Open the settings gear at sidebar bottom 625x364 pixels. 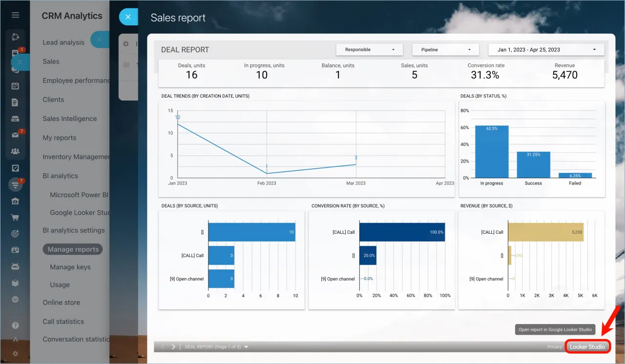coord(15,353)
